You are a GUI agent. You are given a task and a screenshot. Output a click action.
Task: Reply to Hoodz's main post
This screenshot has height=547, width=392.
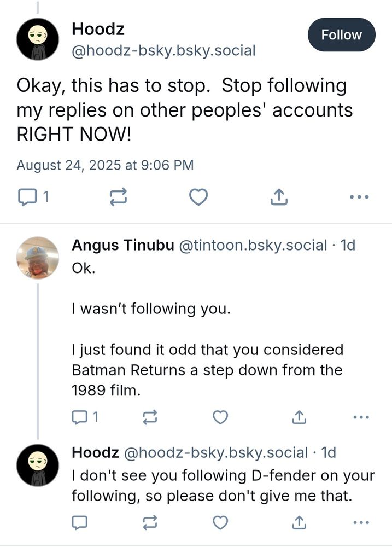point(27,196)
